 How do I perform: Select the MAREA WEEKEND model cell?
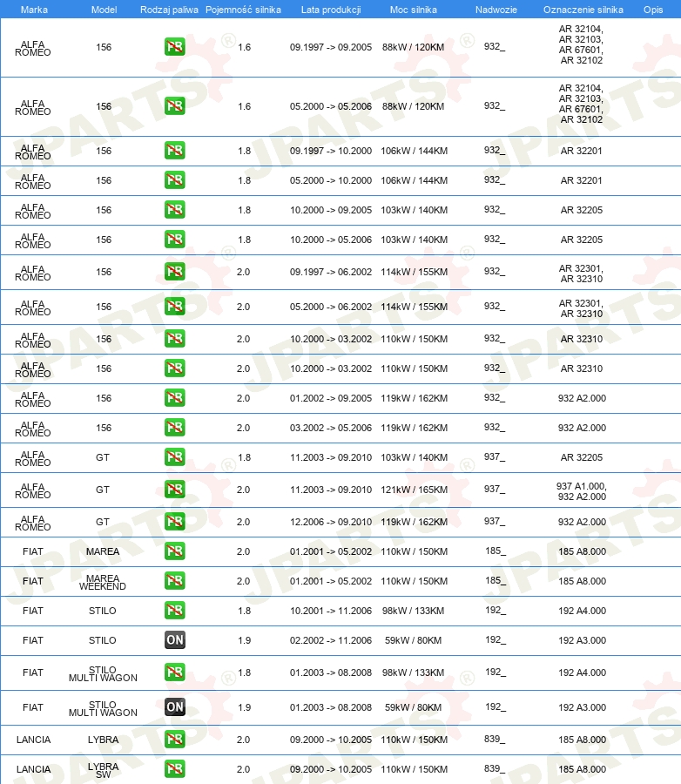[103, 582]
